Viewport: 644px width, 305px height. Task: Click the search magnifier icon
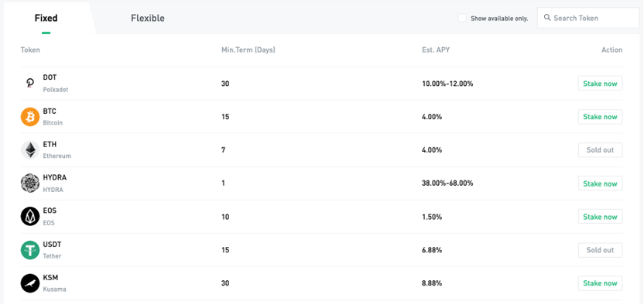547,18
